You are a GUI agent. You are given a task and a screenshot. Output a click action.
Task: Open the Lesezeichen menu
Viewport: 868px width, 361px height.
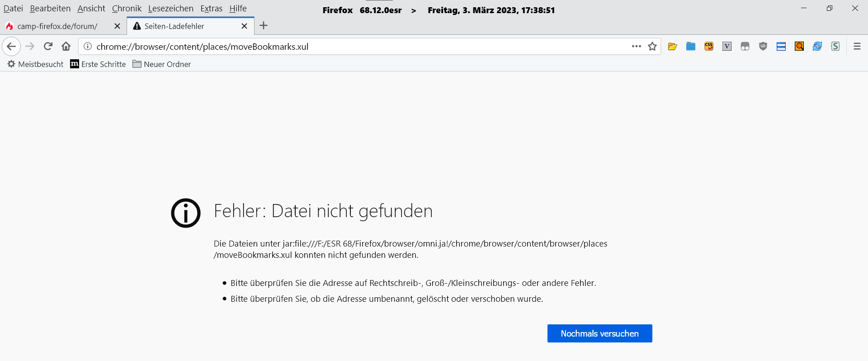[x=170, y=9]
